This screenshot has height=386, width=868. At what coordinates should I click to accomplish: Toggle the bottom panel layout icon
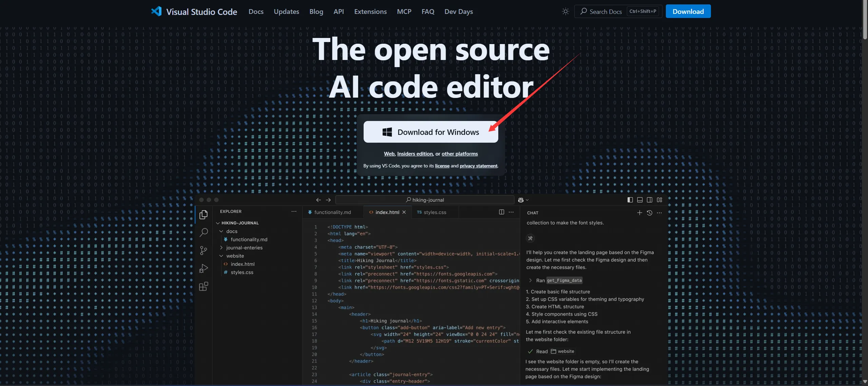640,200
